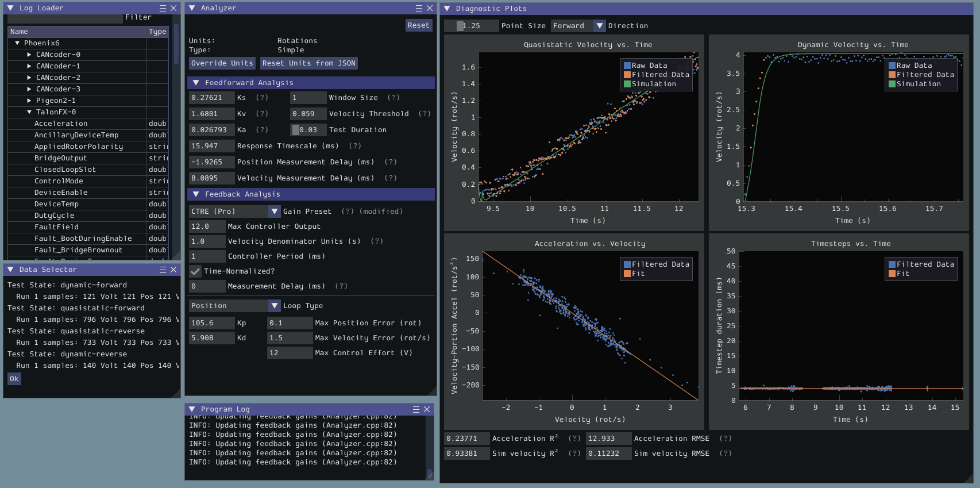Click the Response Timescale help question mark
The height and width of the screenshot is (488, 980).
[355, 146]
